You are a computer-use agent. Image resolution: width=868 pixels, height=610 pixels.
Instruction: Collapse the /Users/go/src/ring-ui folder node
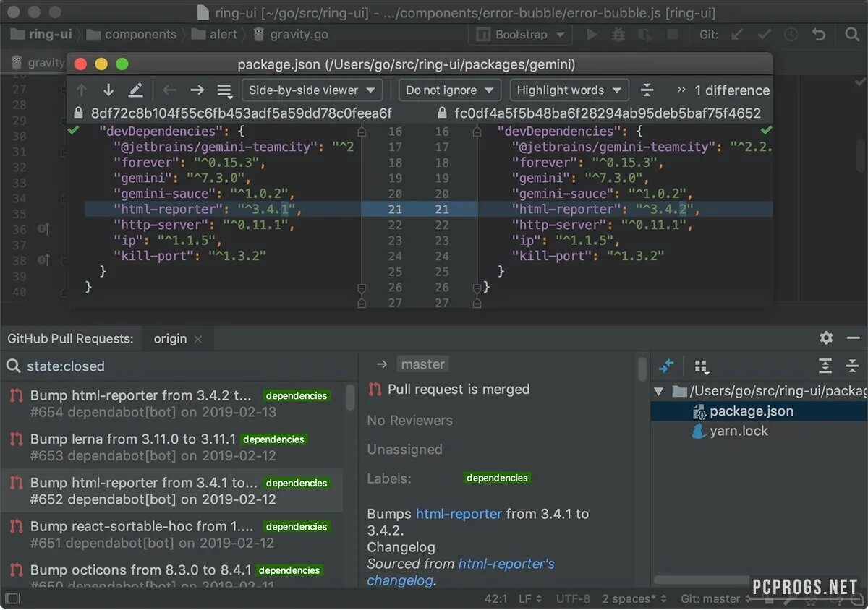point(658,392)
